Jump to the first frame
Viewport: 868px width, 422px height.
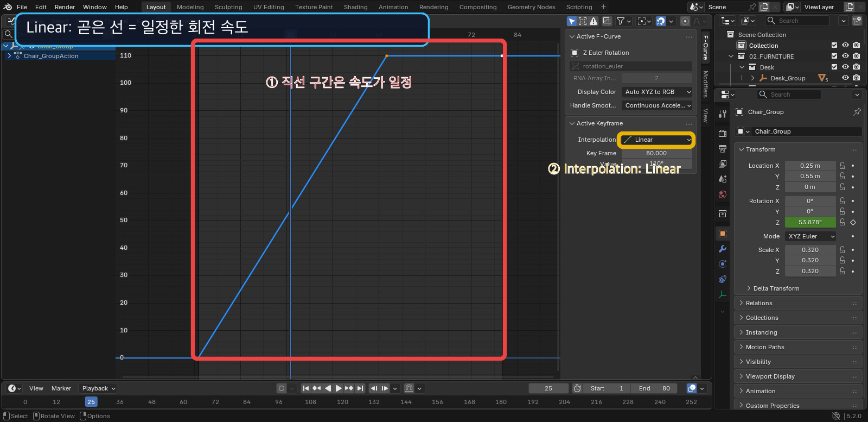(x=306, y=388)
